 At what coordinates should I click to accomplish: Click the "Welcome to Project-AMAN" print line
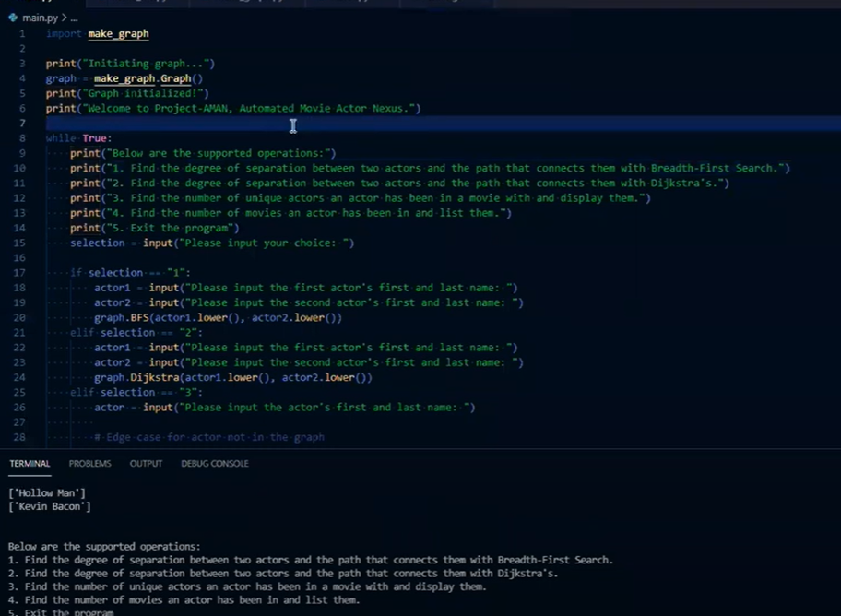233,109
